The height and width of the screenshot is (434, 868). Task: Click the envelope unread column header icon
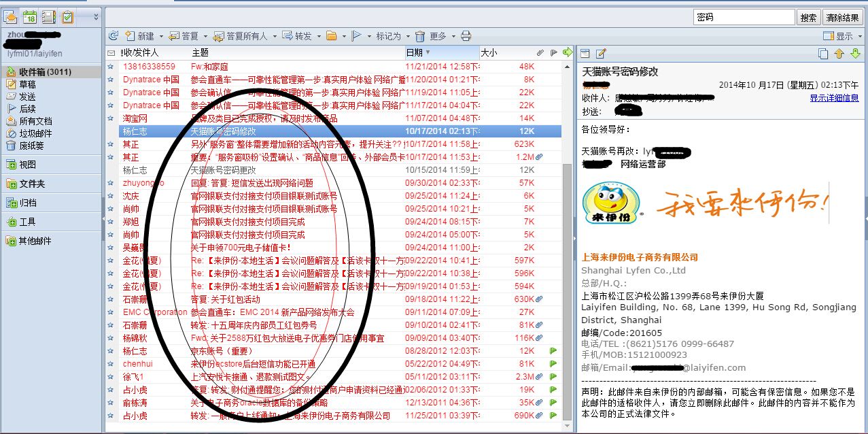(x=111, y=52)
